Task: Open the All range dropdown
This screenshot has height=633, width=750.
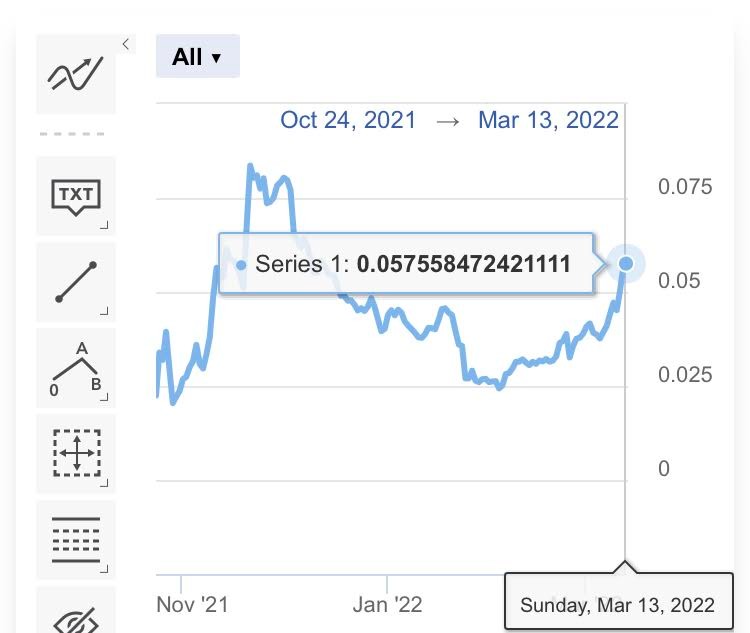Action: point(198,56)
